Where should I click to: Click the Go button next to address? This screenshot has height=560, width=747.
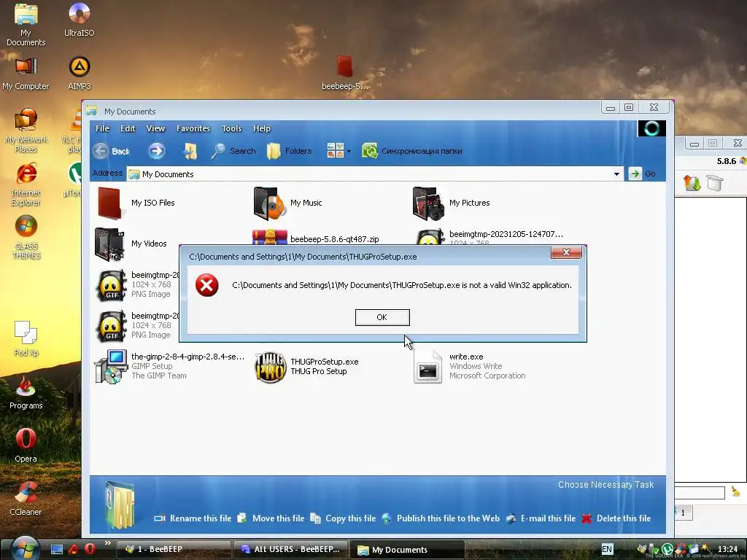pyautogui.click(x=642, y=174)
